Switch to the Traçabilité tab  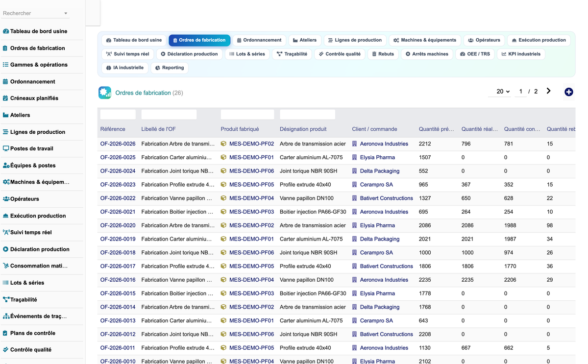pos(292,54)
